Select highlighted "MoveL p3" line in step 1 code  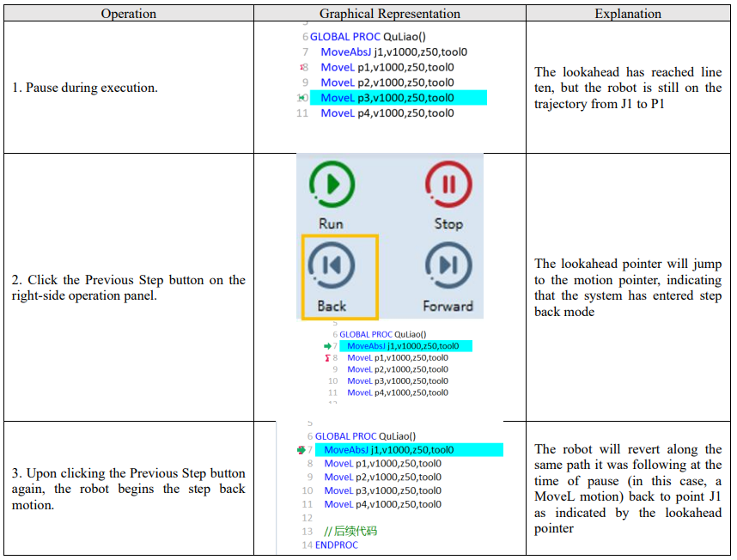pyautogui.click(x=398, y=98)
